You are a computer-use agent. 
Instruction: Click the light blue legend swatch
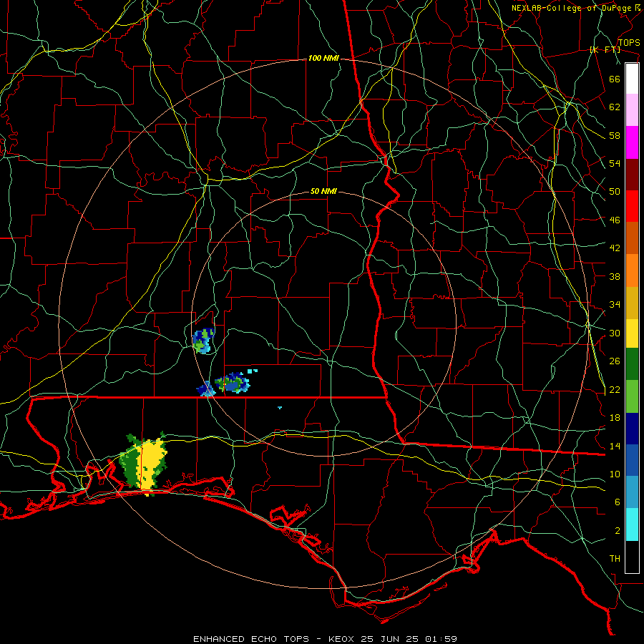pos(632,492)
